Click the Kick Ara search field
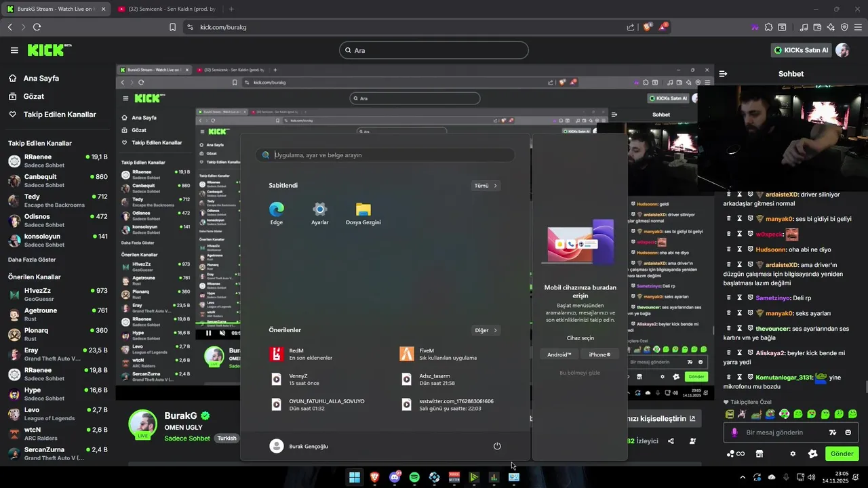The width and height of the screenshot is (868, 488). point(433,50)
